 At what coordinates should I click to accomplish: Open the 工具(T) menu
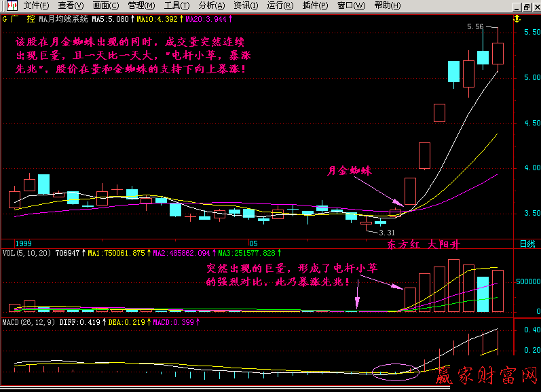click(176, 5)
